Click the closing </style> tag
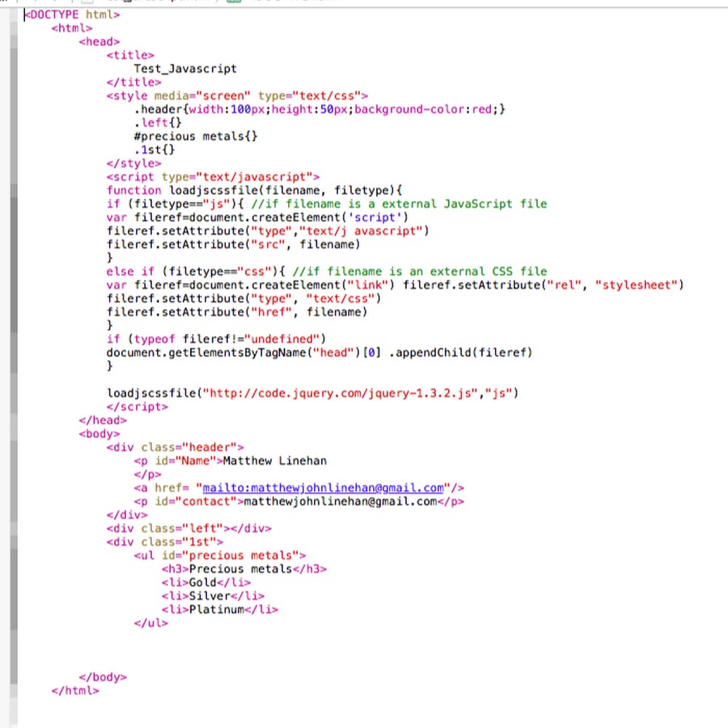The width and height of the screenshot is (728, 728). click(133, 163)
